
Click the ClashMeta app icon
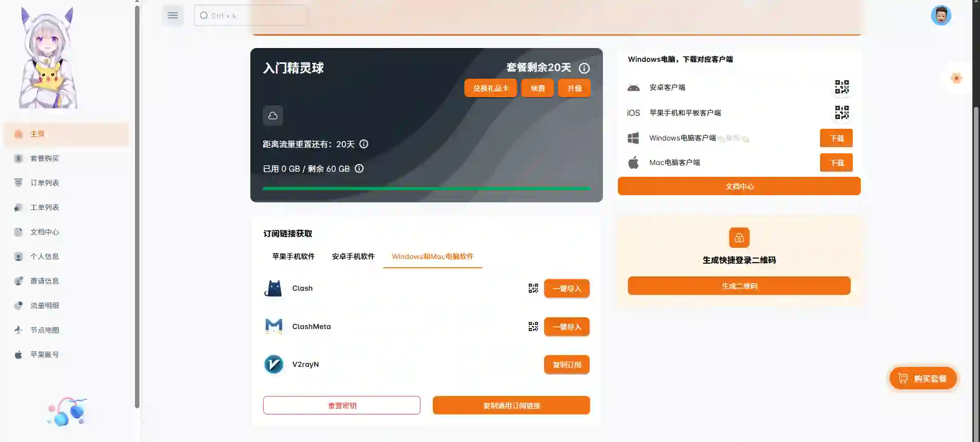(274, 326)
